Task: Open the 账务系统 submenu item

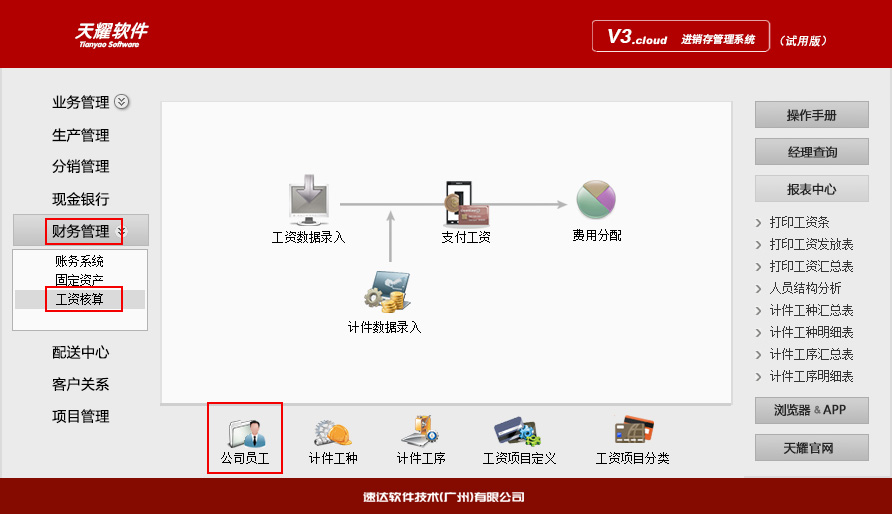Action: tap(80, 261)
